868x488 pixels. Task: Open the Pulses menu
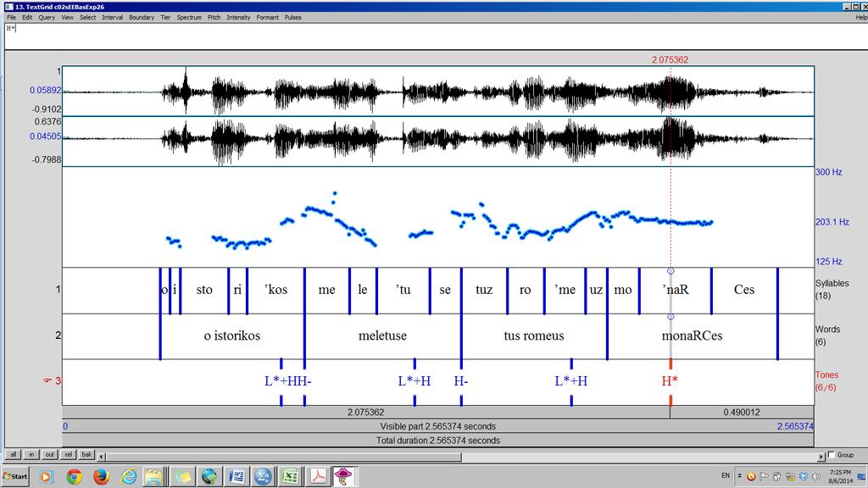[292, 17]
